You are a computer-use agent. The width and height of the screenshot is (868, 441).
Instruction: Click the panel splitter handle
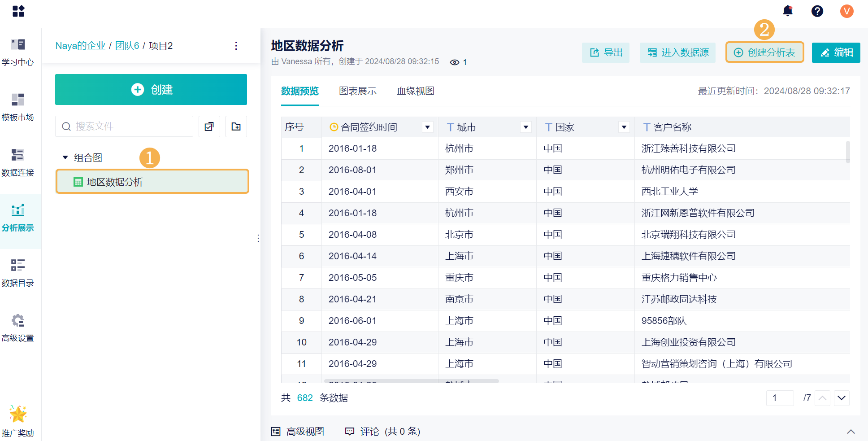[258, 238]
